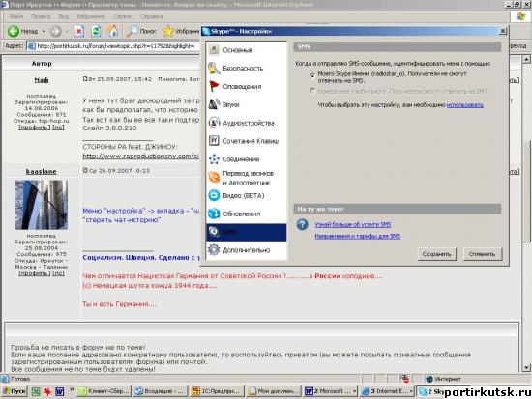The image size is (532, 399).
Task: Open the Дополнительно (Advanced) settings section
Action: tap(246, 250)
